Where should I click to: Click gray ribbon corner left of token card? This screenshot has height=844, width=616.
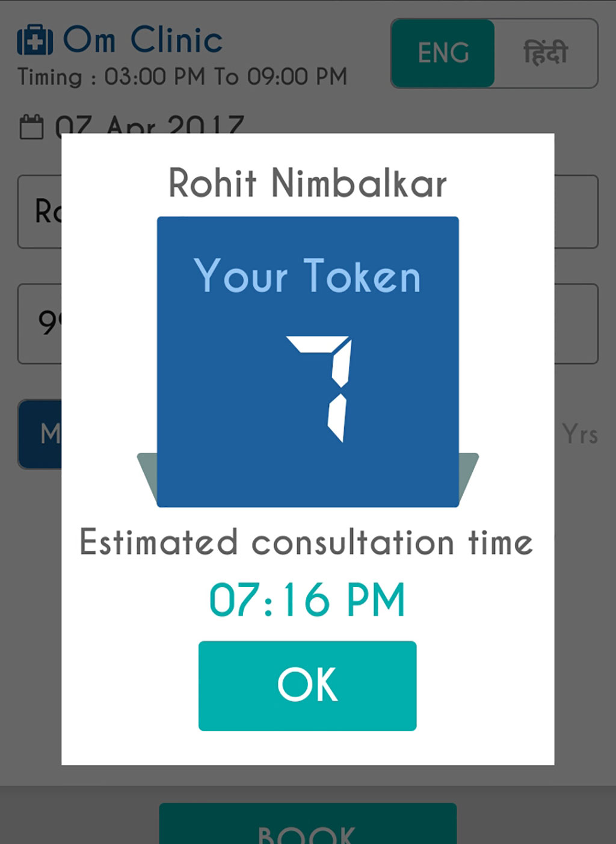[x=147, y=470]
